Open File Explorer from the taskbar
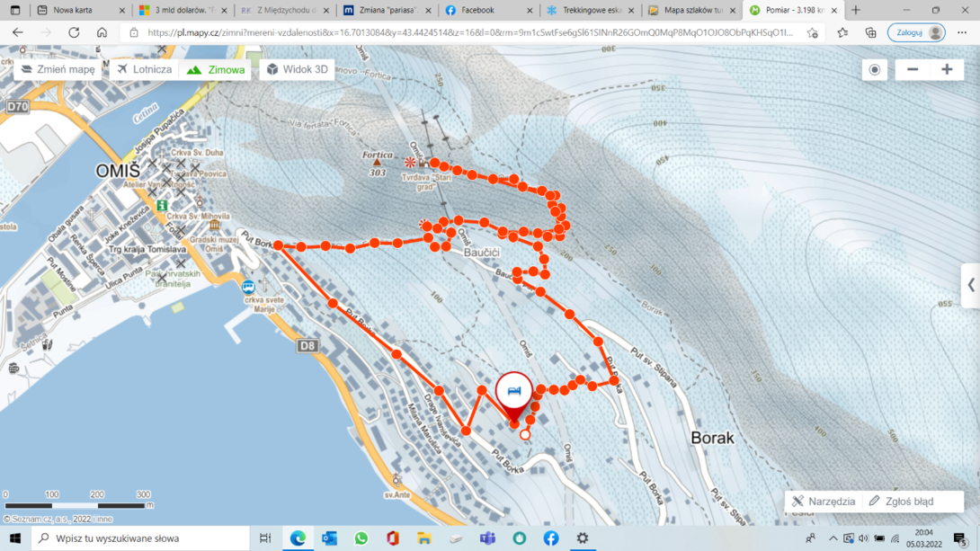The image size is (980, 551). click(424, 538)
